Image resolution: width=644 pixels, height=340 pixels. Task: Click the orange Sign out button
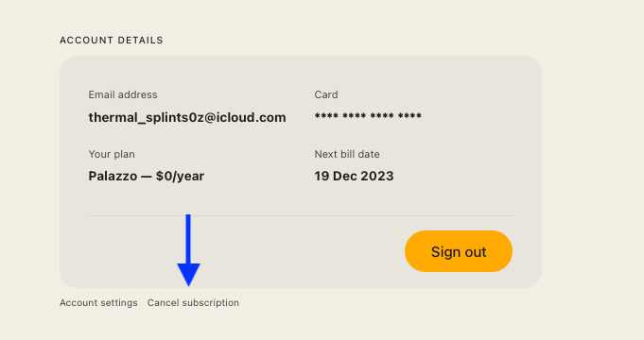pos(459,251)
